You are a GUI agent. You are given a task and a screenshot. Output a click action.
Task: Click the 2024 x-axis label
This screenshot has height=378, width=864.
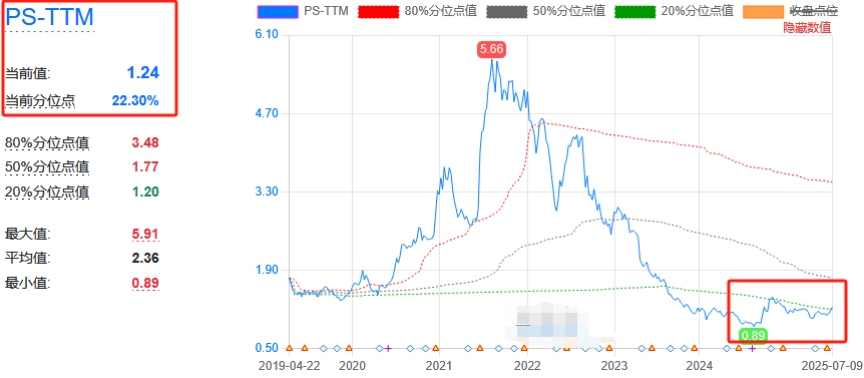pos(699,365)
